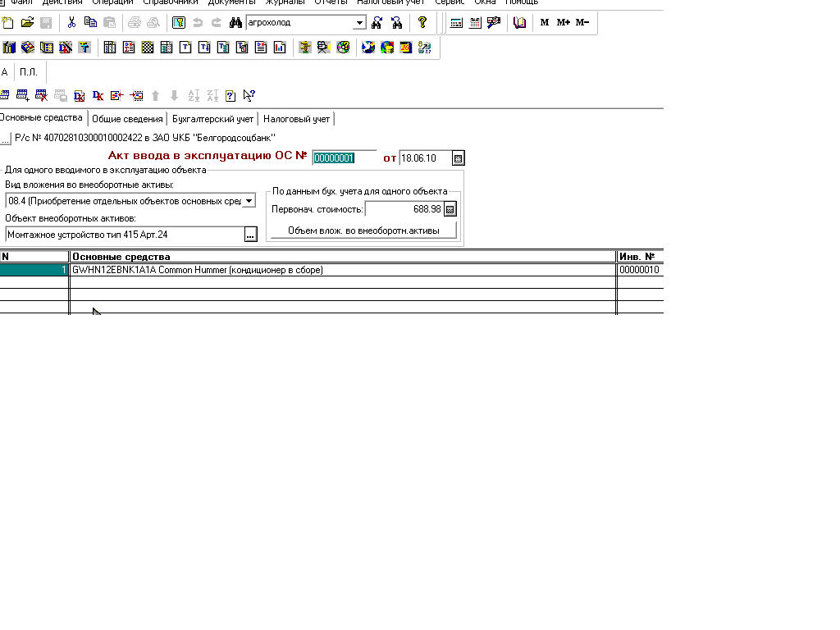Open help via yellow question mark
Viewport: 840px width, 630px height.
(x=422, y=22)
